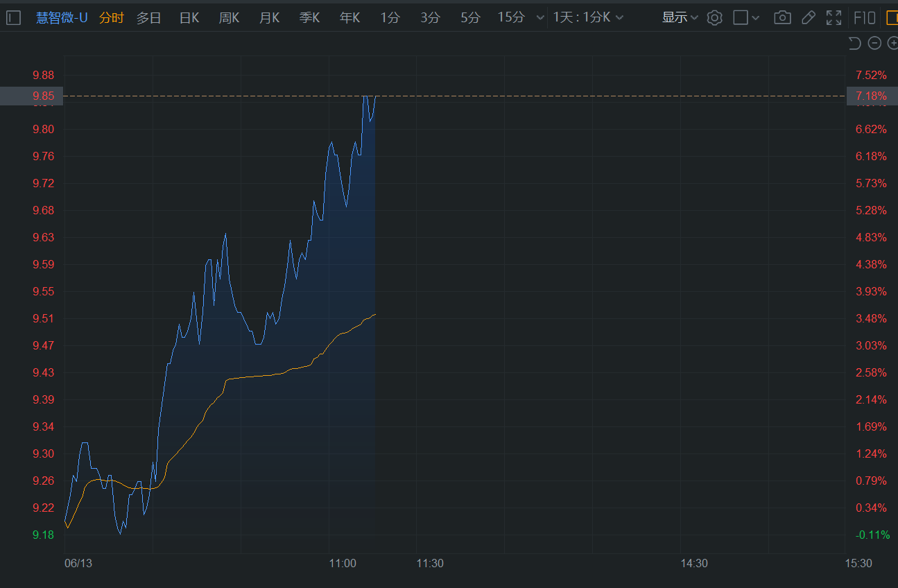Screen dimensions: 898x588
Task: Switch to 季K quarterly candlestick tab
Action: coord(310,18)
